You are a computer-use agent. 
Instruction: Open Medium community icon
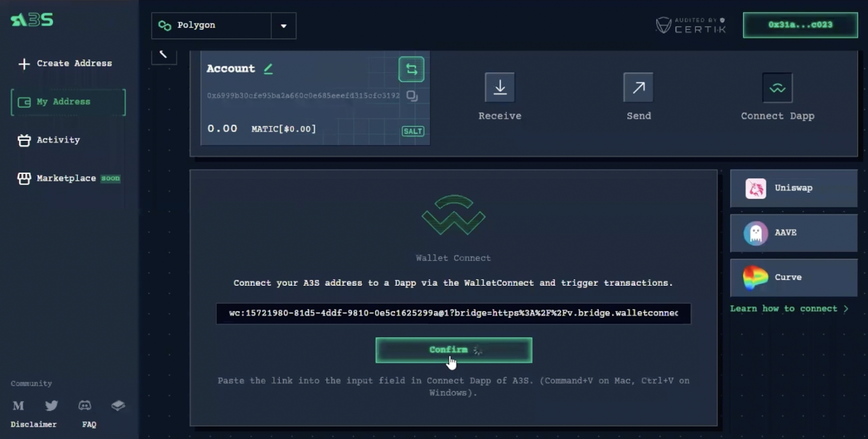coord(18,406)
